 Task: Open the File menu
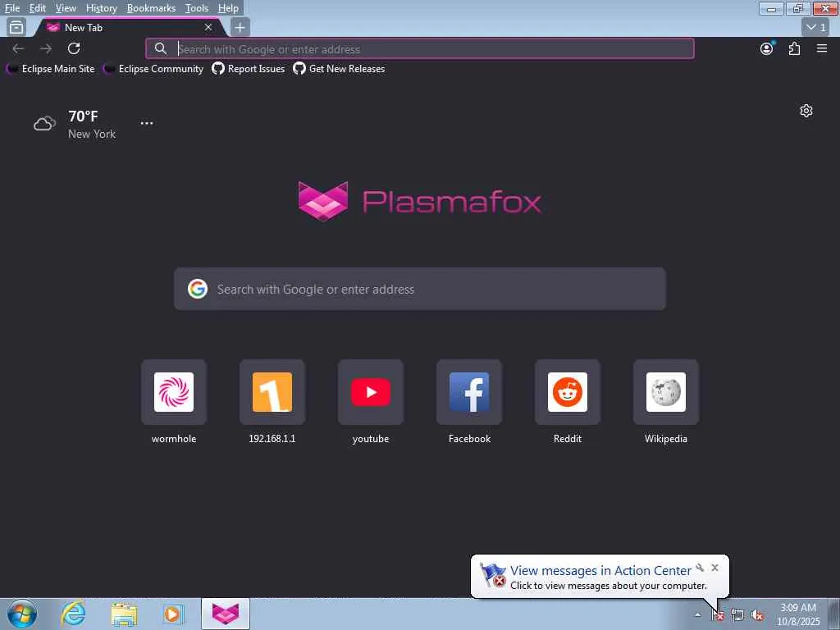click(11, 8)
